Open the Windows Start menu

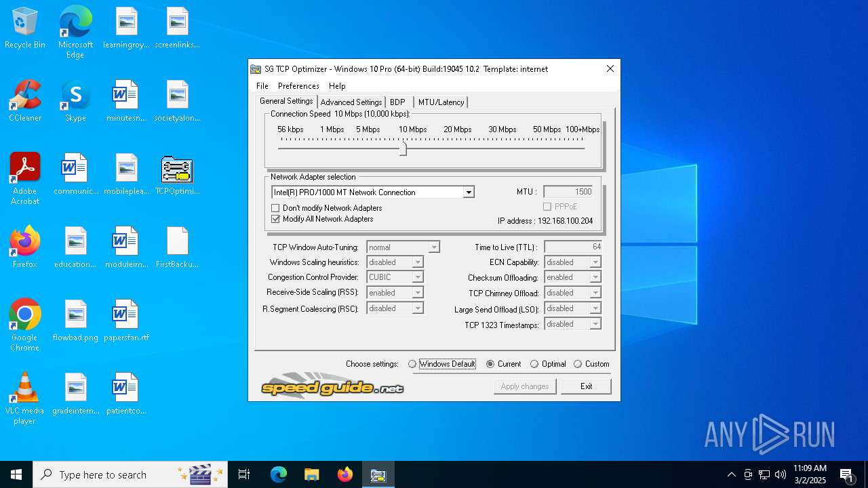click(16, 474)
